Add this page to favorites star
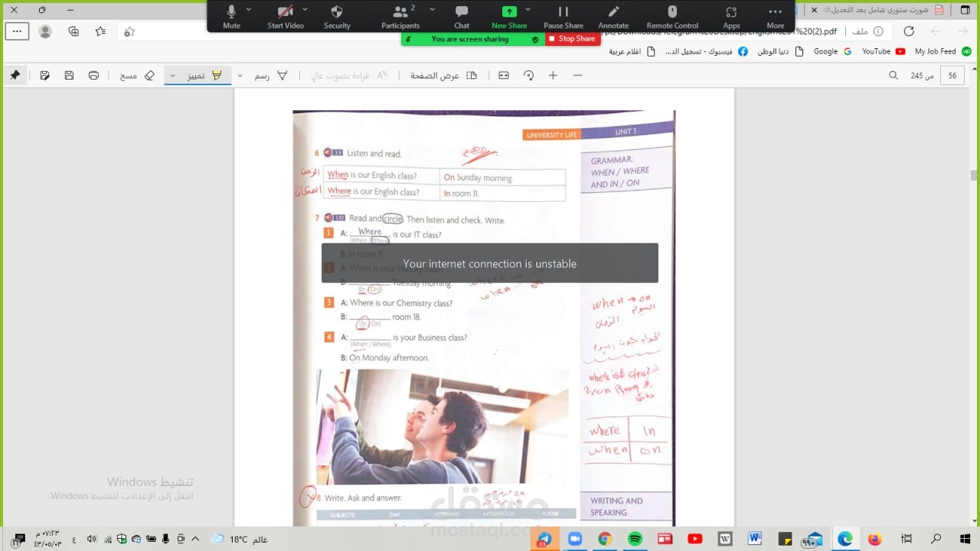 [129, 31]
